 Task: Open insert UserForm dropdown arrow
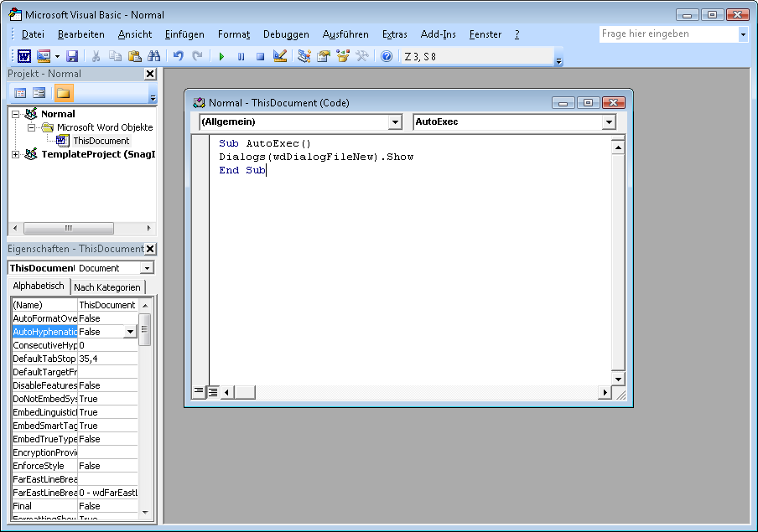pos(57,56)
